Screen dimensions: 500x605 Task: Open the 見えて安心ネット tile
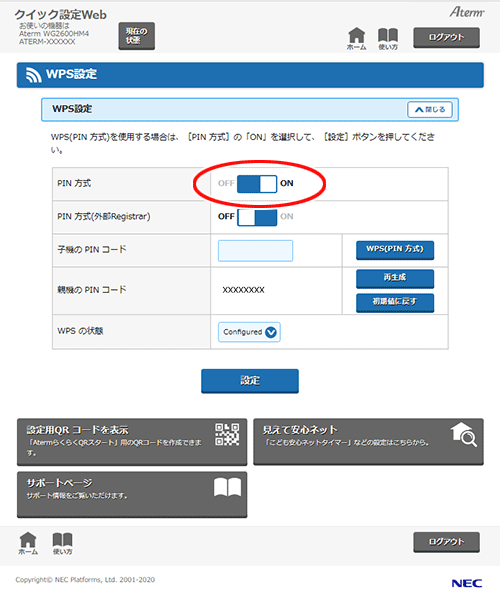pos(368,441)
